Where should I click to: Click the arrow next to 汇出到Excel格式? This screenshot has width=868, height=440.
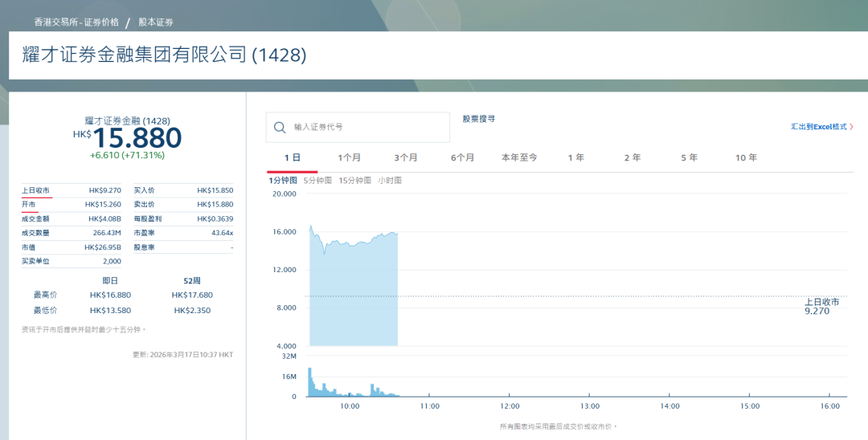(x=851, y=127)
